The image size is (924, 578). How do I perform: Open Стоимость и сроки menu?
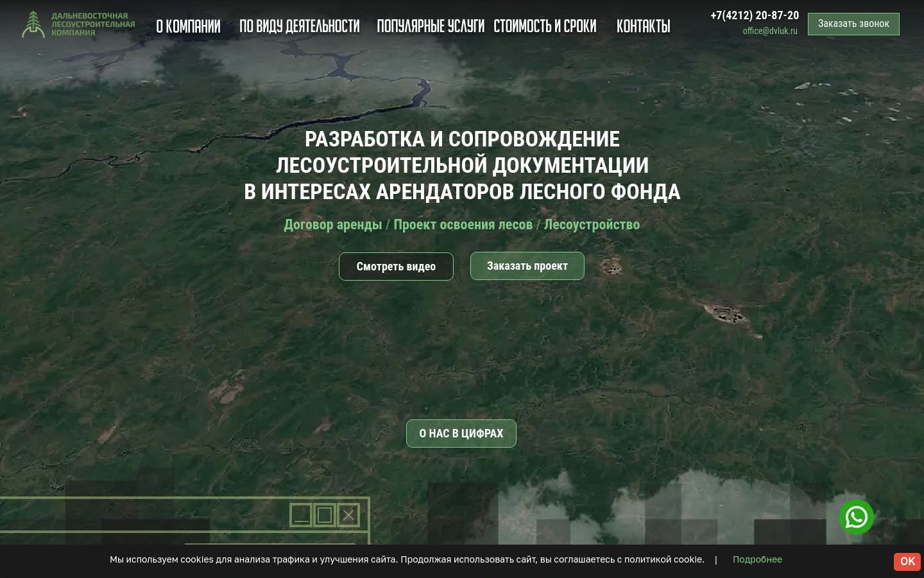[x=545, y=26]
